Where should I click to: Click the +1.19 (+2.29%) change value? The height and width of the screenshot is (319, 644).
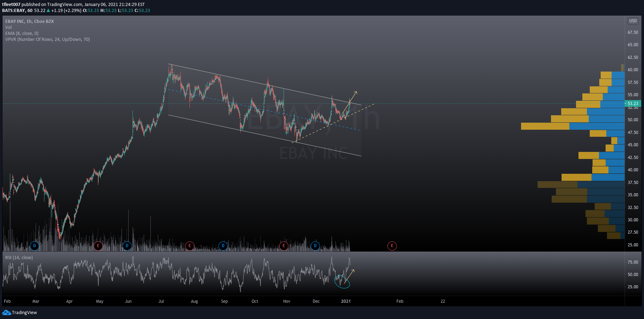pos(66,11)
